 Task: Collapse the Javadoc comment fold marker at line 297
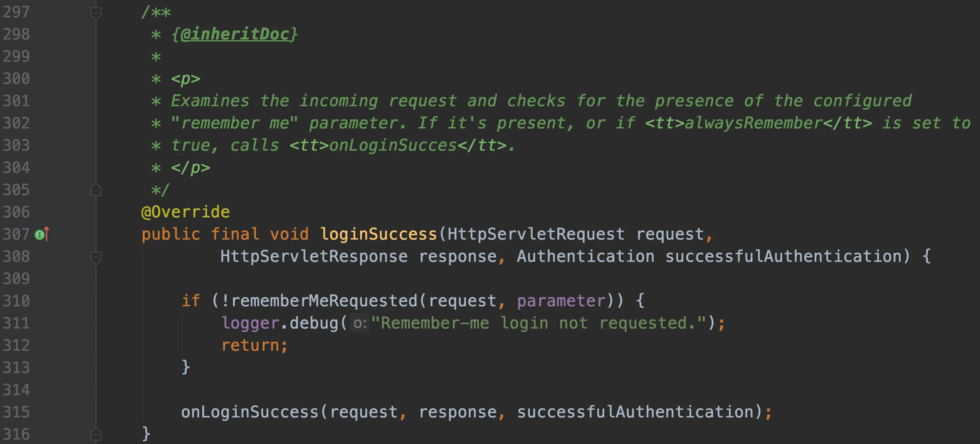(x=96, y=13)
